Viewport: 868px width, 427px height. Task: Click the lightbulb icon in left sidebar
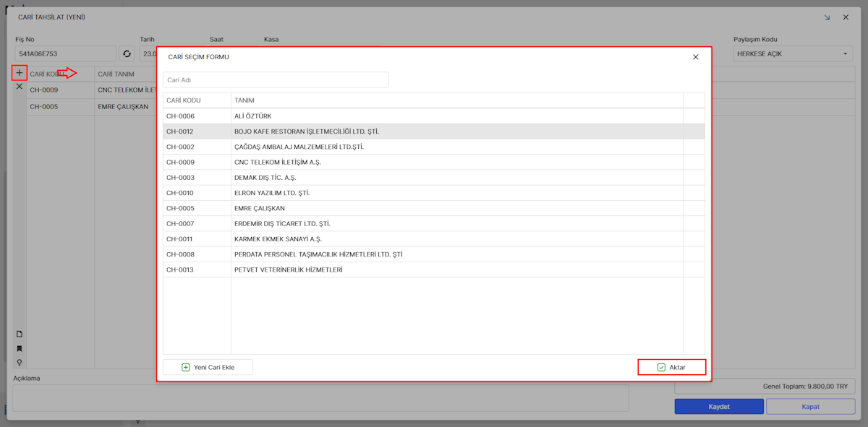tap(20, 362)
